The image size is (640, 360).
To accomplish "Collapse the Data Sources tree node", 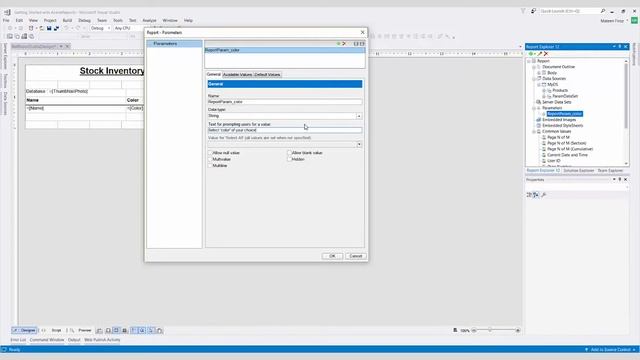I will click(534, 79).
